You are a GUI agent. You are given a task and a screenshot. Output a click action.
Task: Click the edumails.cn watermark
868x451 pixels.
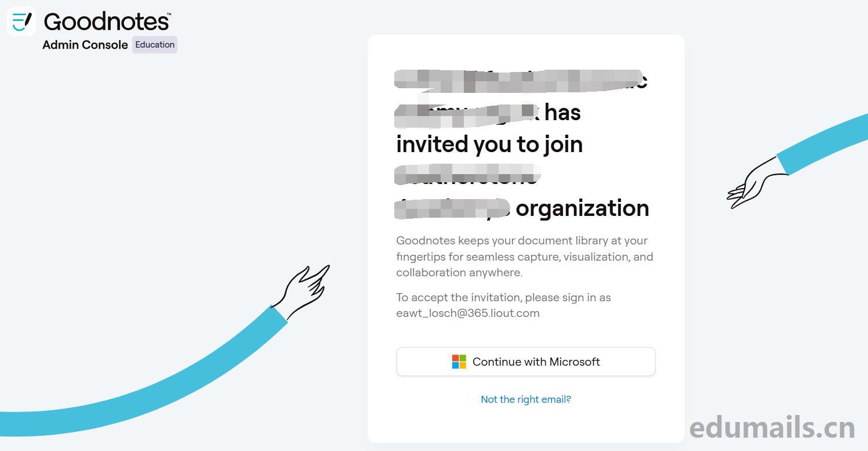[772, 428]
